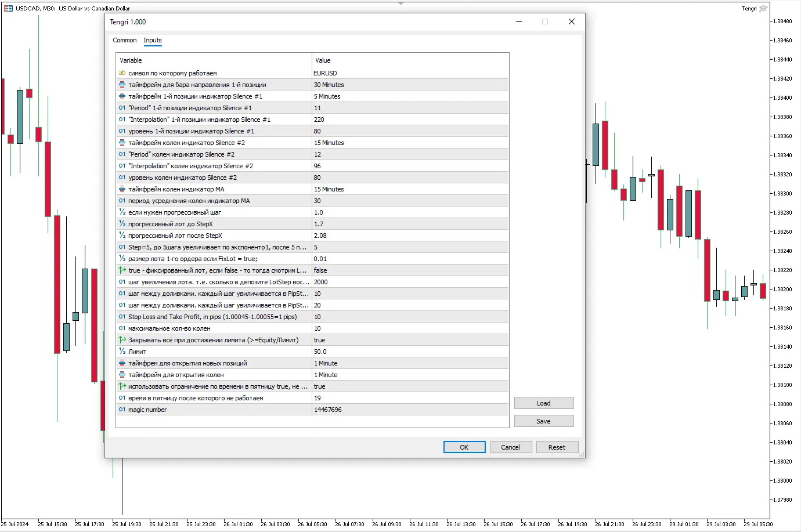Viewport: 801px width, 532px height.
Task: Toggle fixed lot value 'false'
Action: (x=410, y=270)
